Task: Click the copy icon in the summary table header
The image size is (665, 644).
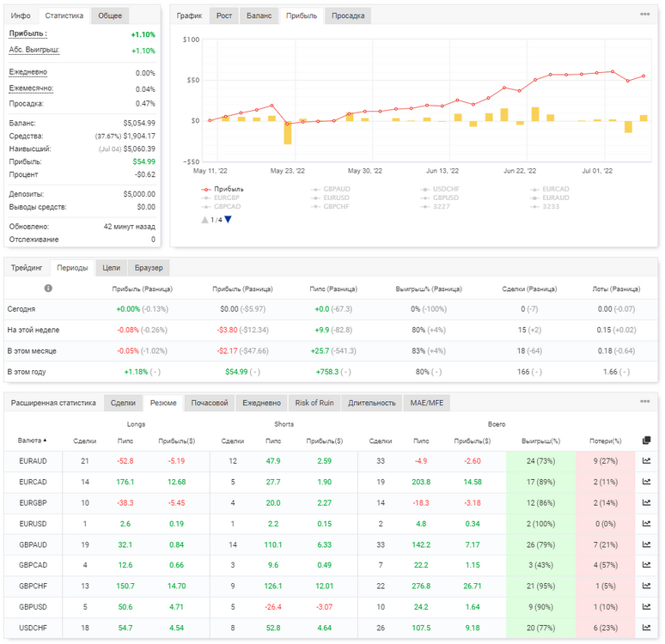Action: pos(646,440)
